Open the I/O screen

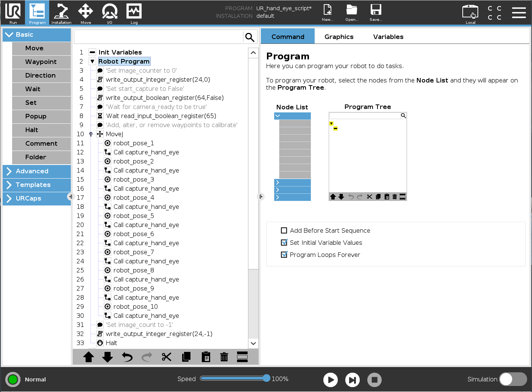pos(109,13)
